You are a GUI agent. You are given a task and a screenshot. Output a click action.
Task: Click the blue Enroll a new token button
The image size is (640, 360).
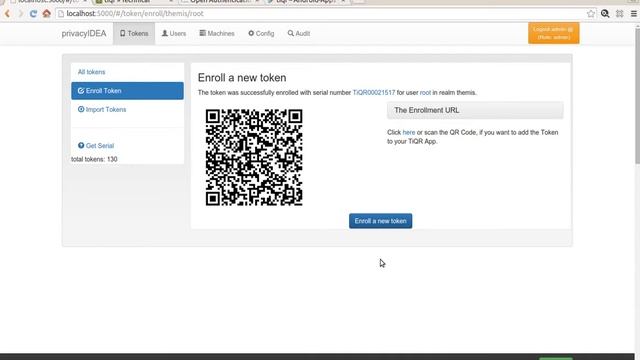(380, 221)
